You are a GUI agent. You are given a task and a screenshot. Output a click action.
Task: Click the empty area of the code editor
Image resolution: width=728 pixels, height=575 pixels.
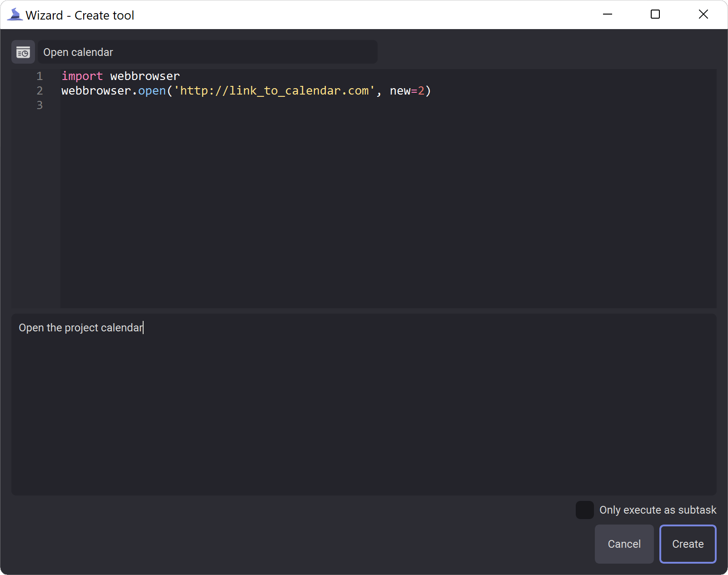(x=389, y=209)
